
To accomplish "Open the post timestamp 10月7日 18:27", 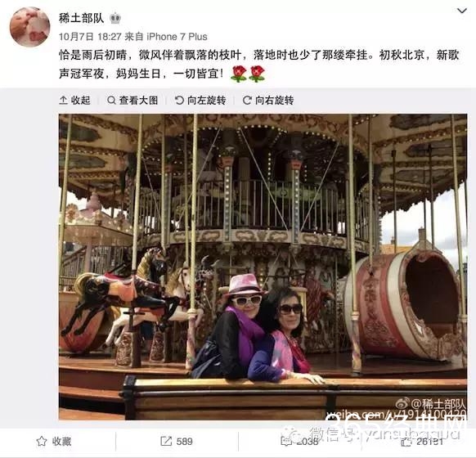I will 90,37.
